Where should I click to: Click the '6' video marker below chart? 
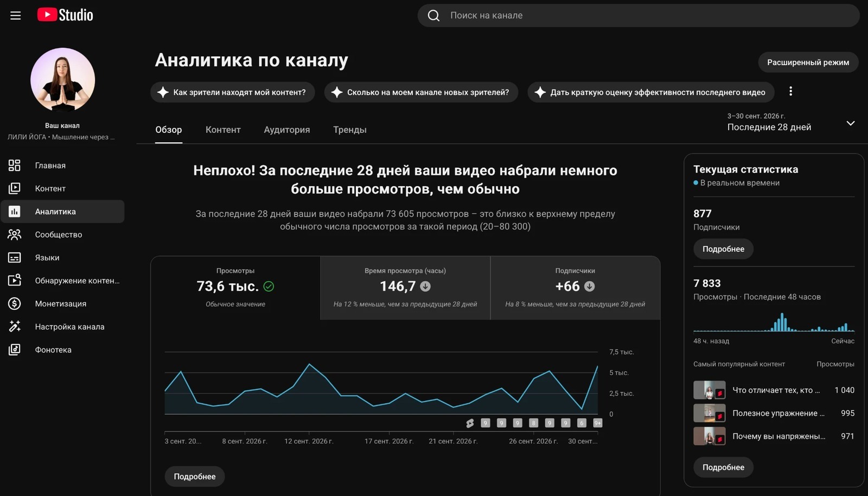coord(582,423)
